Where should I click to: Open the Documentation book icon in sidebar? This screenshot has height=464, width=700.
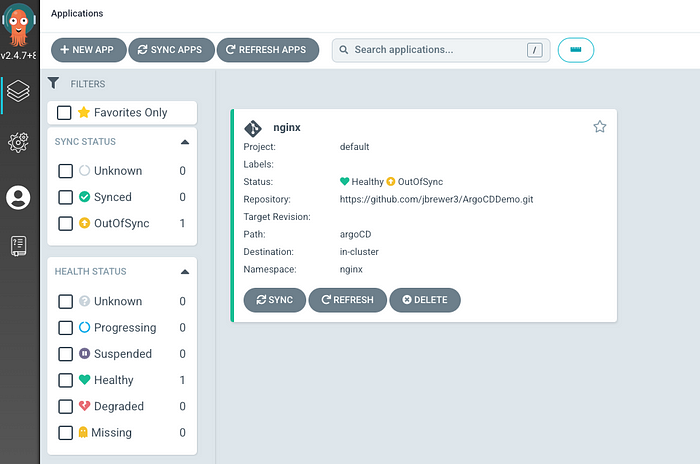pos(18,246)
